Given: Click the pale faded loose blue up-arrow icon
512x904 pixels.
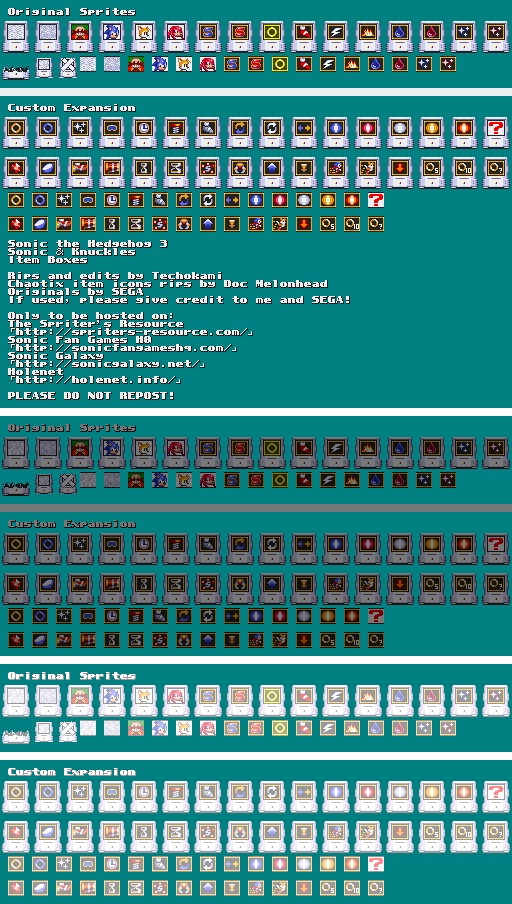Looking at the screenshot, I should tap(208, 888).
